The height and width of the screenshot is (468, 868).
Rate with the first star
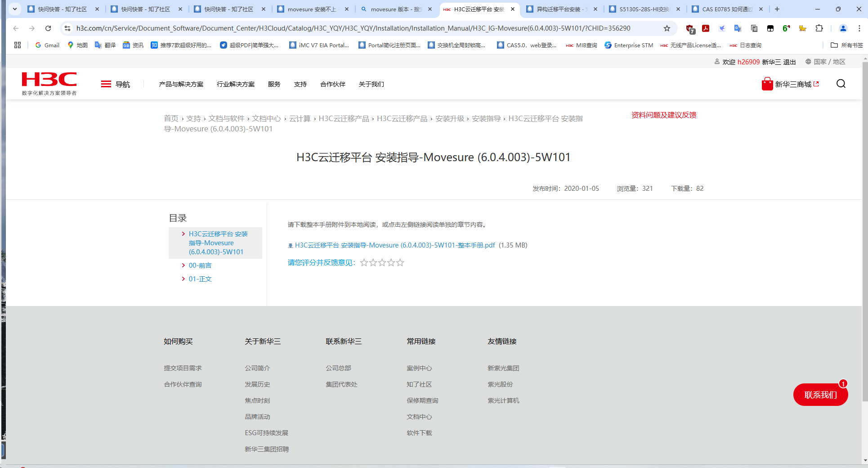coord(364,262)
